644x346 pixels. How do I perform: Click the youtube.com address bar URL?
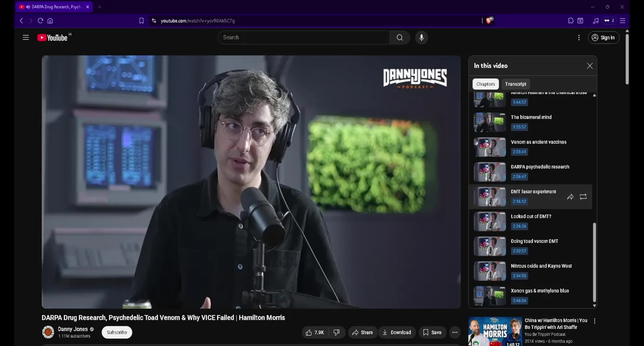[198, 21]
